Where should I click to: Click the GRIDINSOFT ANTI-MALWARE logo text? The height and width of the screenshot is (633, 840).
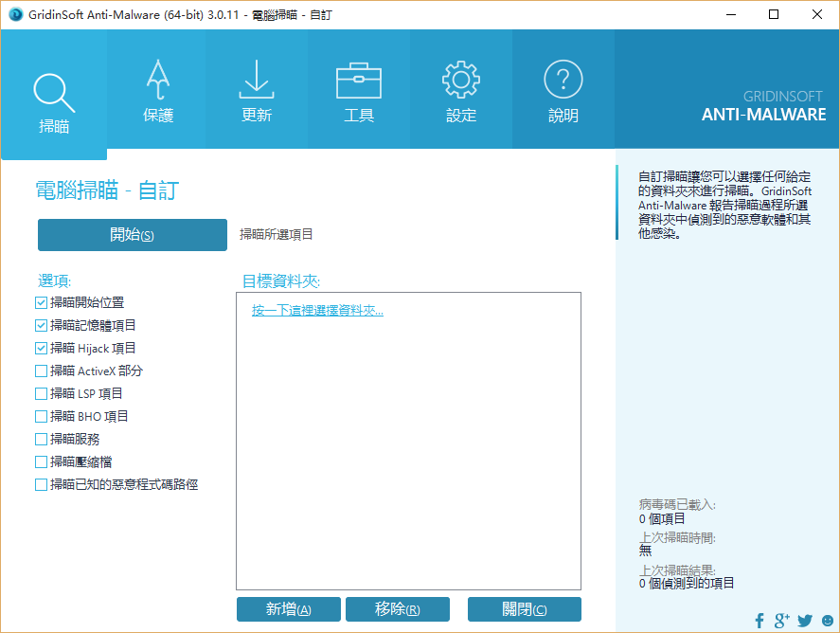coord(763,106)
